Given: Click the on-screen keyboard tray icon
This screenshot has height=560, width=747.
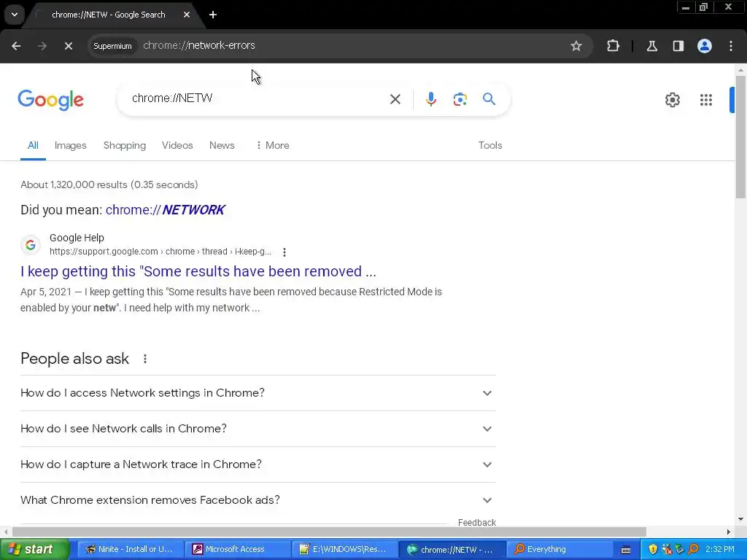Looking at the screenshot, I should [x=626, y=550].
